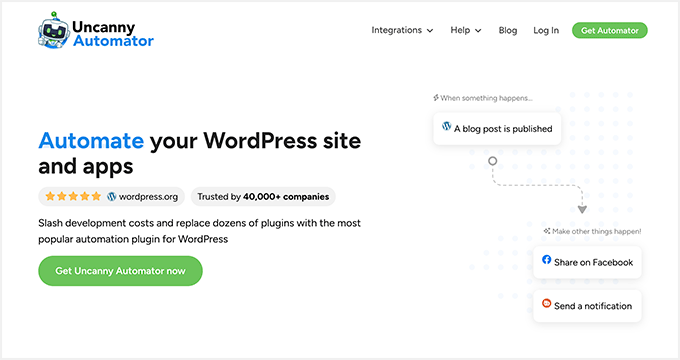The width and height of the screenshot is (680, 360).
Task: Expand the Integrations dropdown chevron
Action: pos(430,31)
